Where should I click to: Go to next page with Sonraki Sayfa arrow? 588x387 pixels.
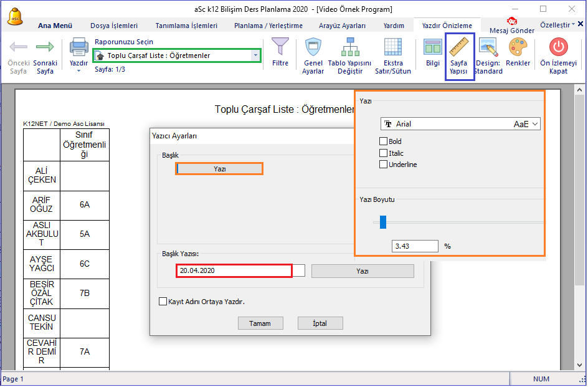[45, 47]
